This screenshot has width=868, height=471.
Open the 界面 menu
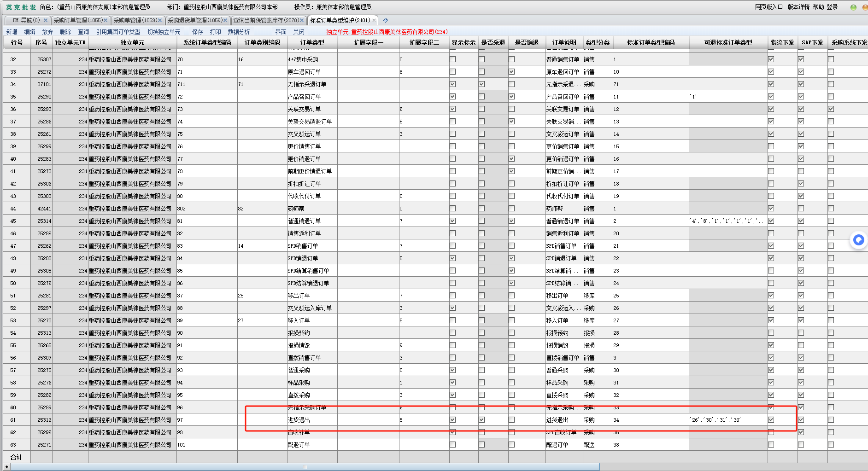281,32
